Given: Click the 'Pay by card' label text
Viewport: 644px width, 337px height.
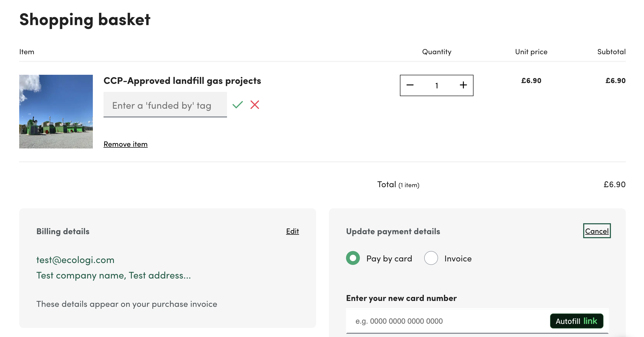Looking at the screenshot, I should coord(389,258).
